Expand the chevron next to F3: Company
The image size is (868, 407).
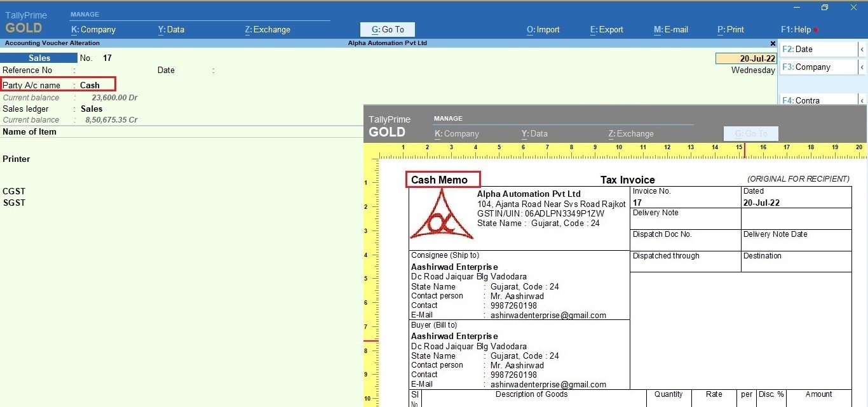point(862,67)
